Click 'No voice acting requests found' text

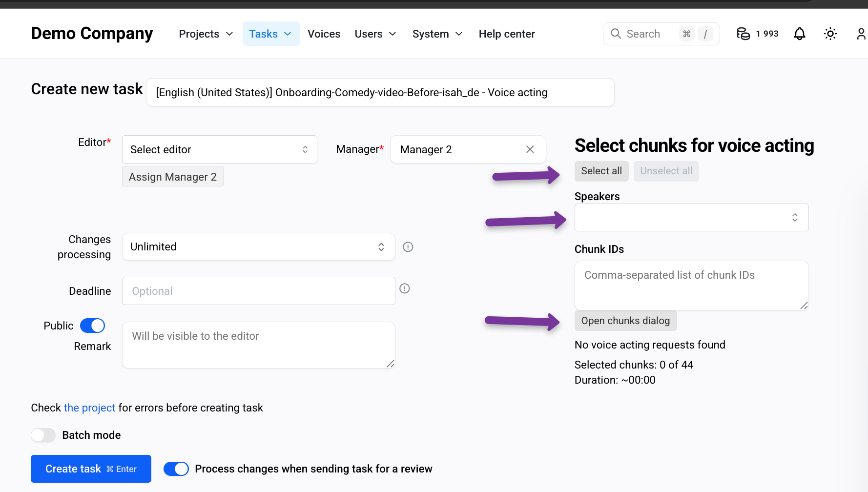coord(650,345)
